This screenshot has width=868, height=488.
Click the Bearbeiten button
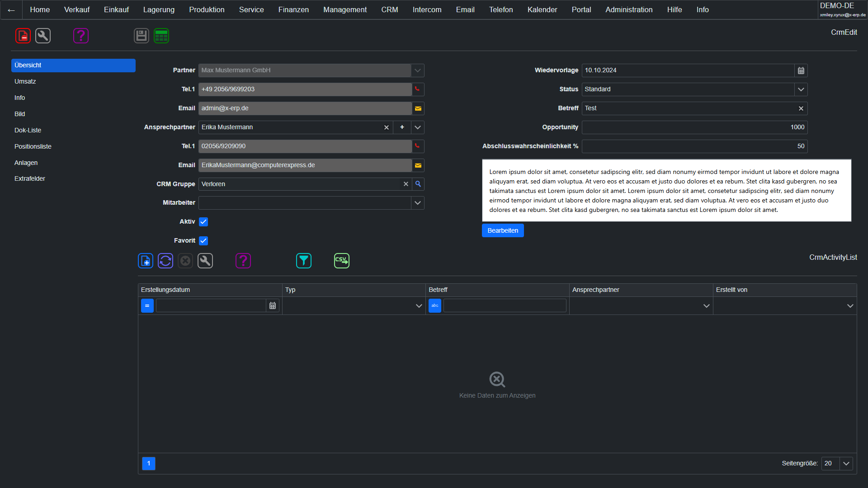point(503,230)
